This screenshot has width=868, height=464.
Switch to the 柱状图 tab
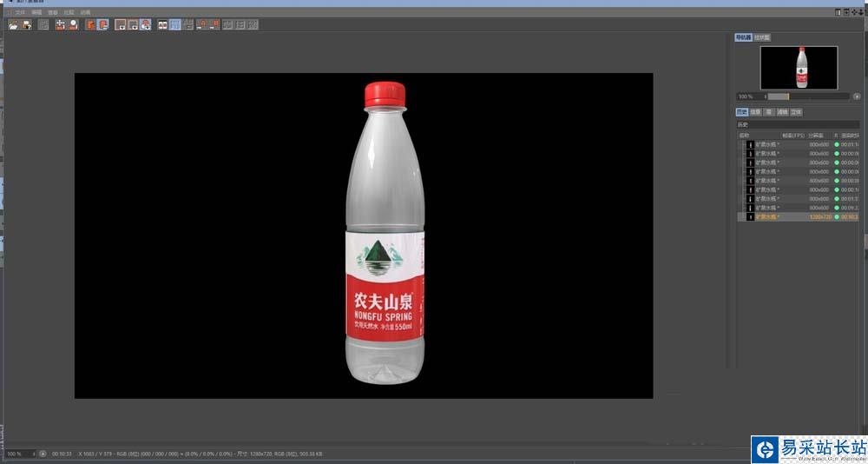(762, 37)
